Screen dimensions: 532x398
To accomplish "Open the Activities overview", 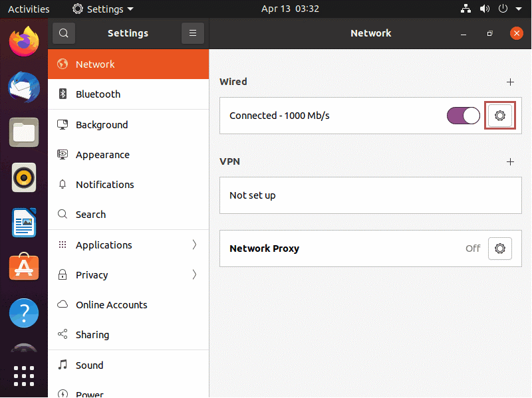I will pos(29,9).
